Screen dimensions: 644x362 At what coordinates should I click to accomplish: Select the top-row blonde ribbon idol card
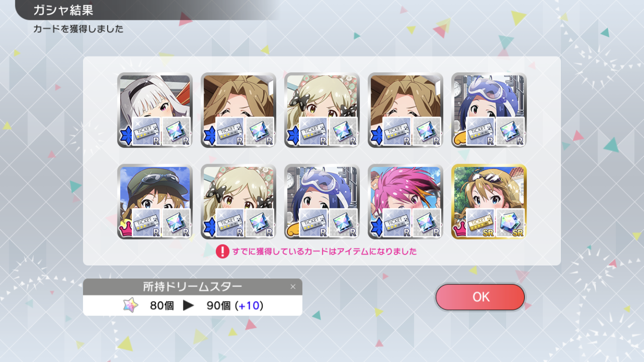point(322,110)
